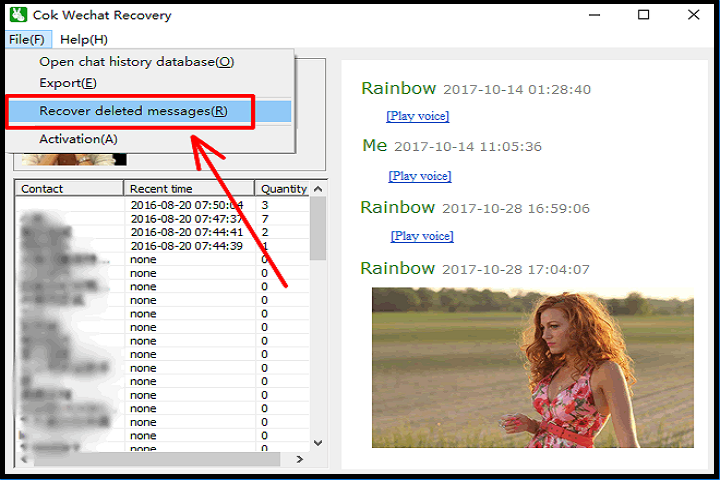The width and height of the screenshot is (720, 480).
Task: Click Recover deleted messages(R)
Action: [x=133, y=111]
